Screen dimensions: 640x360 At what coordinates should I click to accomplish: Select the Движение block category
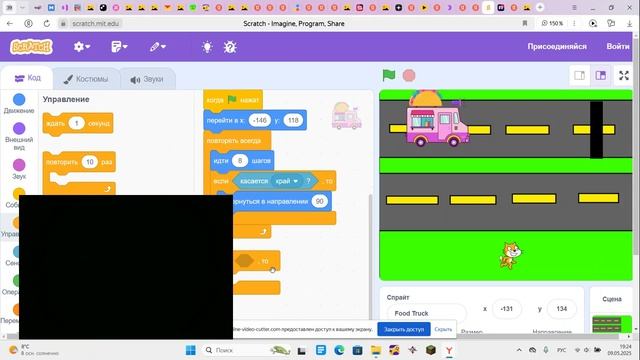pyautogui.click(x=19, y=104)
